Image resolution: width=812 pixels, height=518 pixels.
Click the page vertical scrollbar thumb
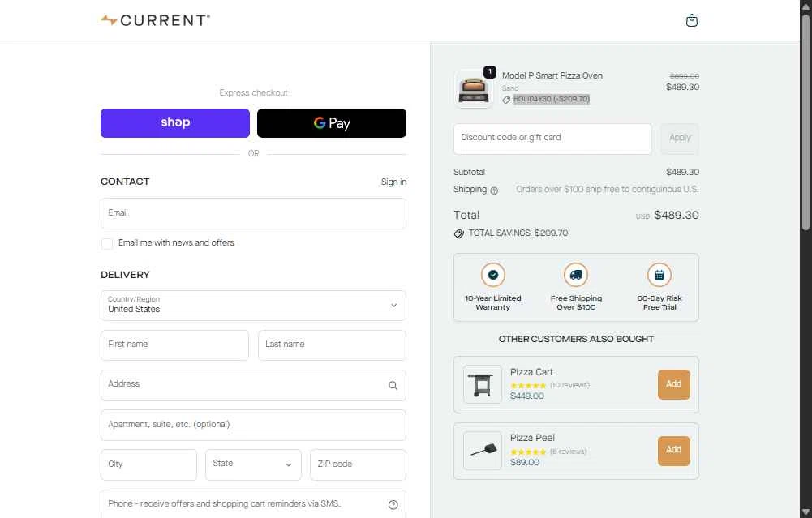coord(806,122)
